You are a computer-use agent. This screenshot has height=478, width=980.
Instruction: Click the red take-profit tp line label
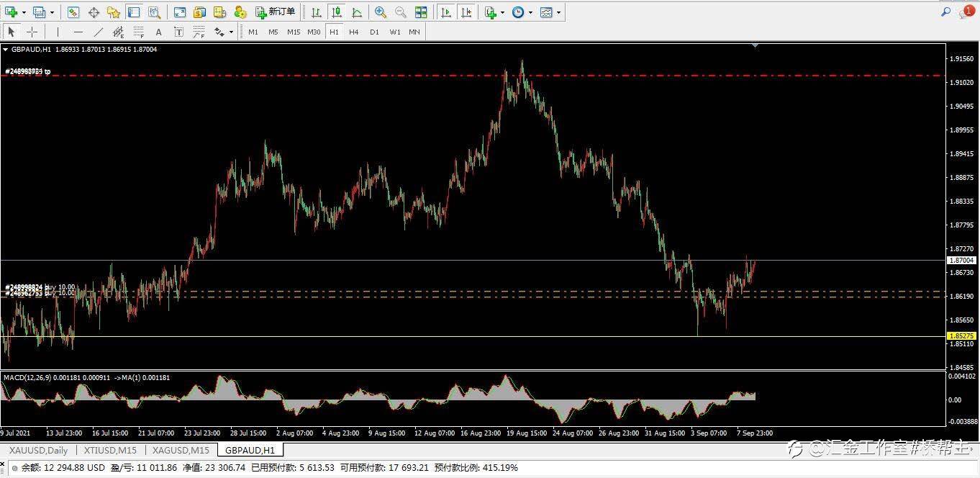click(x=27, y=71)
